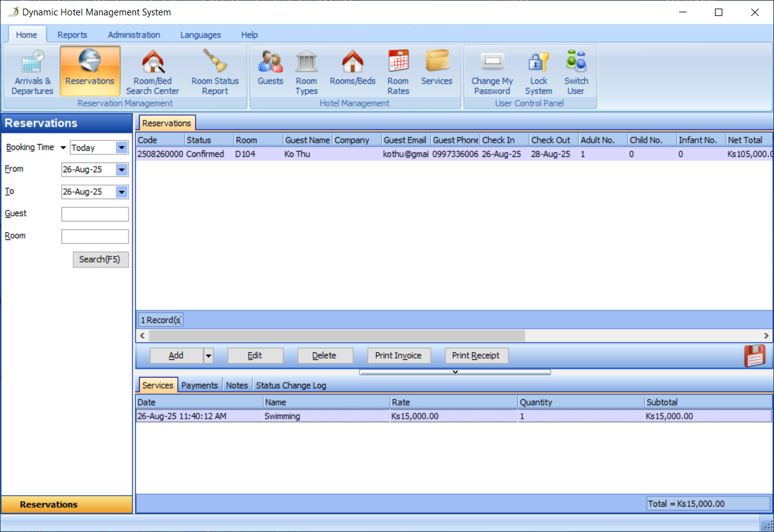774x532 pixels.
Task: Click the Lock System icon
Action: 538,71
